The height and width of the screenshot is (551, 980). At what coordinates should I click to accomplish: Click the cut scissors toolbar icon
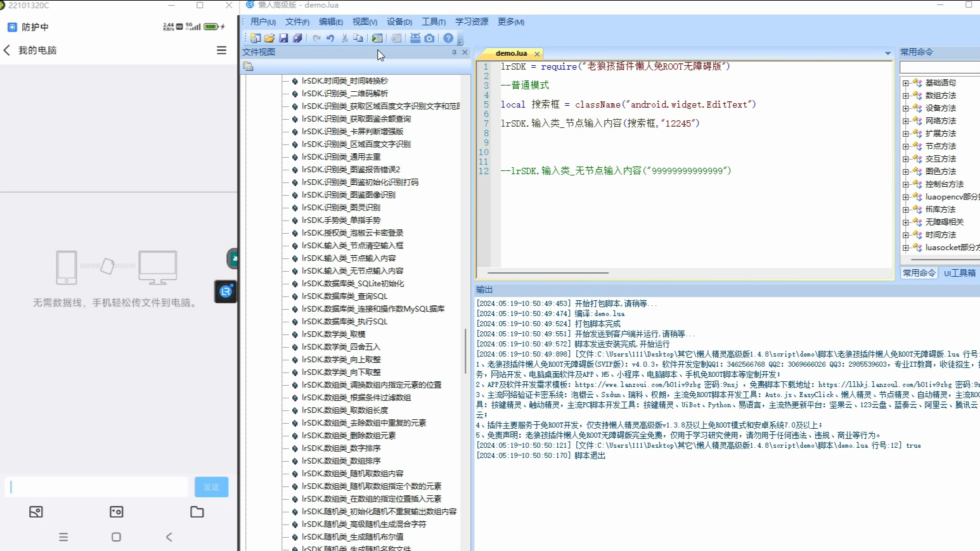click(x=345, y=38)
